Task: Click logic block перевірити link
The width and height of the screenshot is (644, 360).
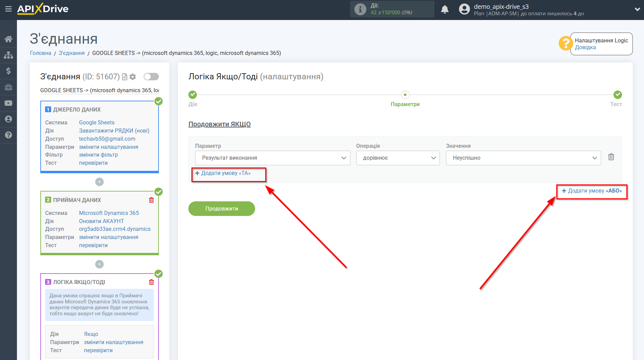Action: click(x=98, y=350)
